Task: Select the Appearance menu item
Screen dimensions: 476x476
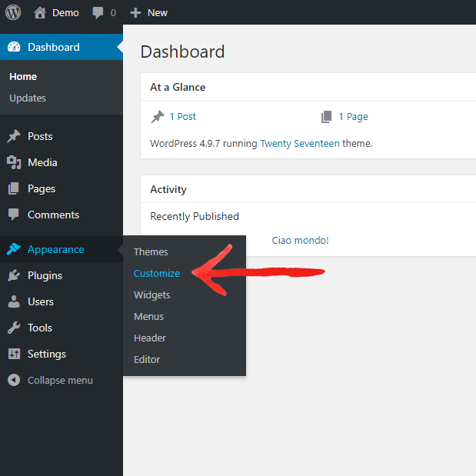Action: (62, 249)
